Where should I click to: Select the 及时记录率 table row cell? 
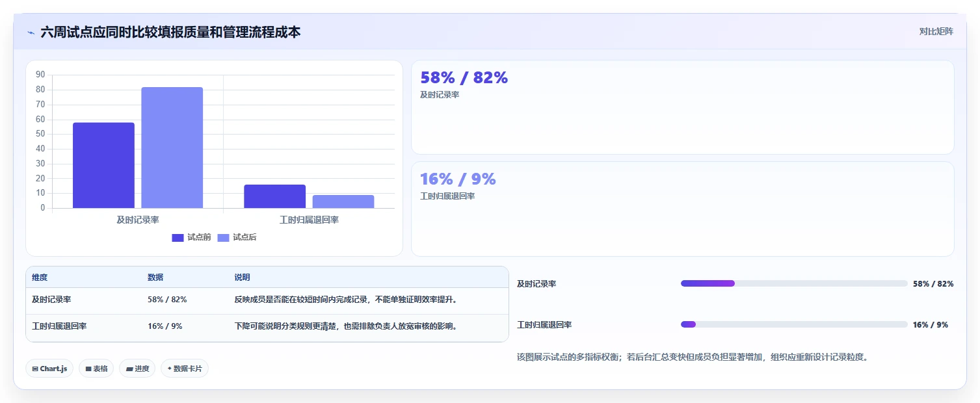click(51, 300)
